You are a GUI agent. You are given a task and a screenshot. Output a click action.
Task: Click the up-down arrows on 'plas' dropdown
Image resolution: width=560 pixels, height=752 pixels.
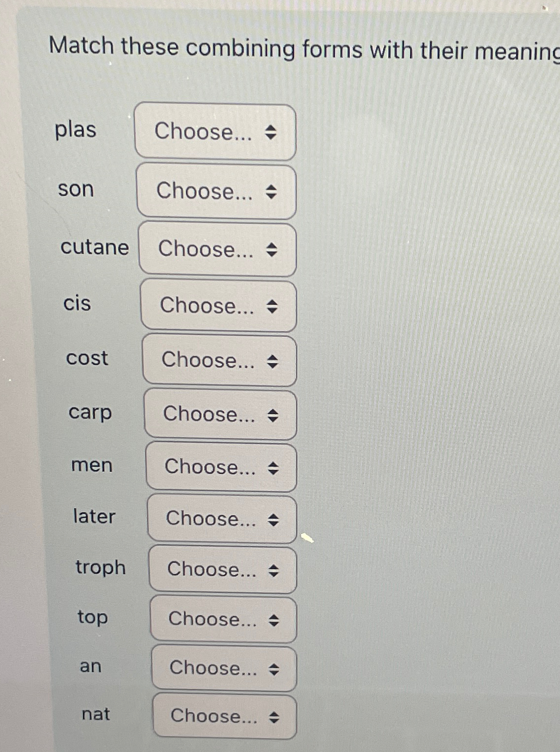click(x=270, y=132)
